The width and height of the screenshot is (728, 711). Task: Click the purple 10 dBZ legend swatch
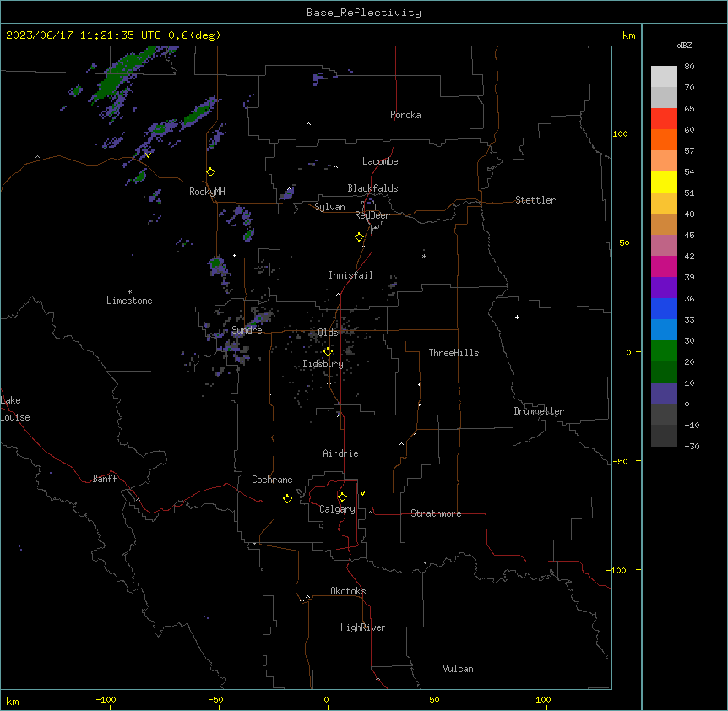click(x=664, y=393)
